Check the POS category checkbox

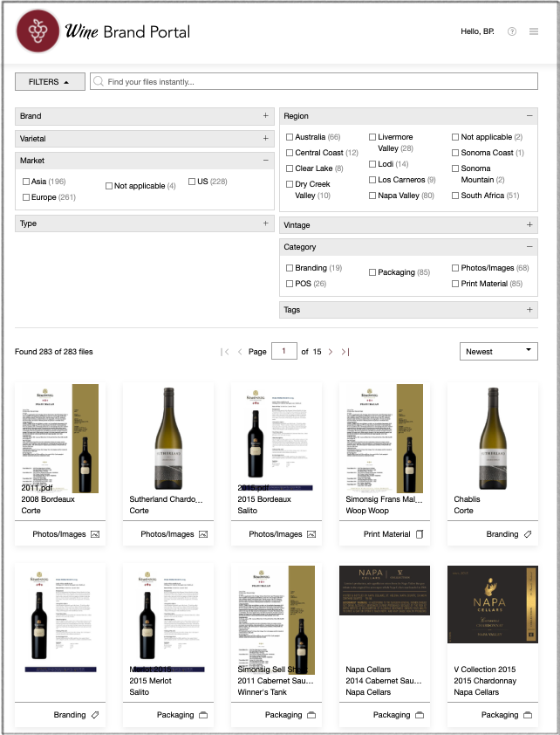tap(290, 284)
